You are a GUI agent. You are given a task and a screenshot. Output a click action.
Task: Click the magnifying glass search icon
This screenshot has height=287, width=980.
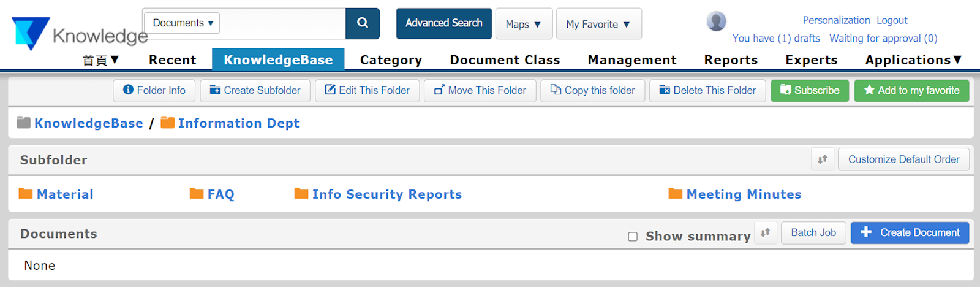(x=363, y=23)
